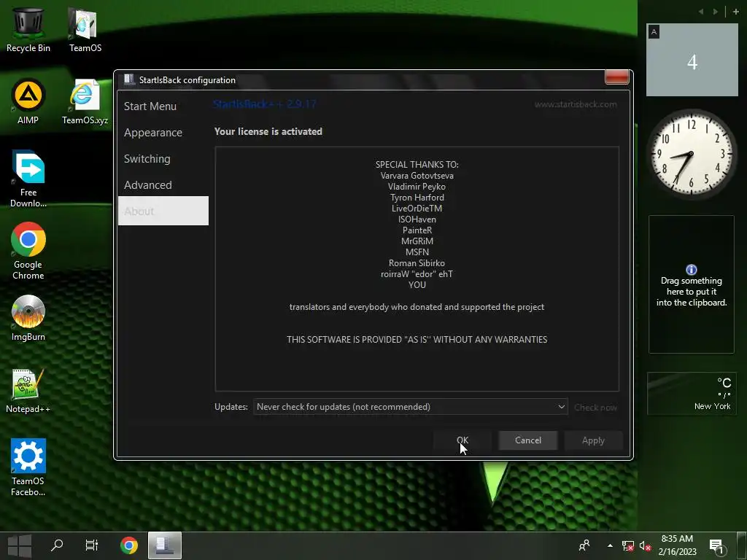Select the StartIsBack taskbar button
This screenshot has height=560, width=747.
click(165, 545)
